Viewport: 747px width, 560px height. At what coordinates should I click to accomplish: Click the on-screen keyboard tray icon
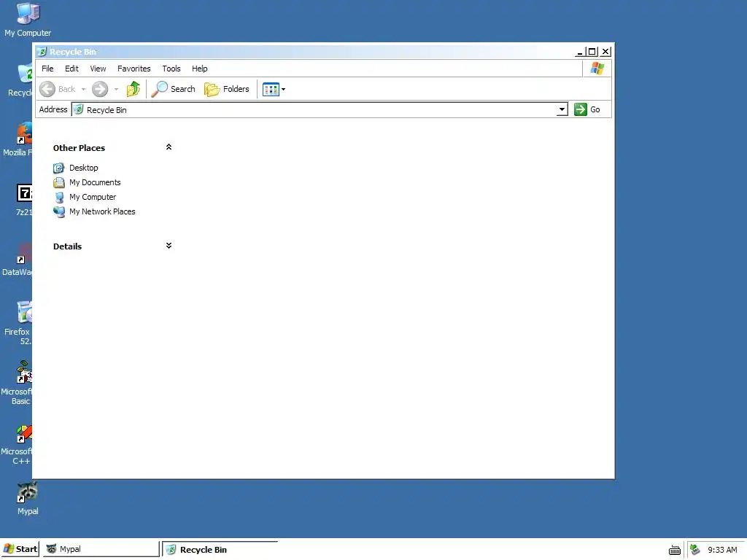(x=675, y=550)
